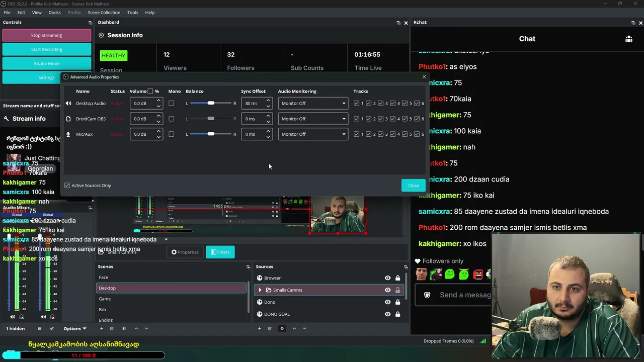Move selected scene up

coord(136,328)
